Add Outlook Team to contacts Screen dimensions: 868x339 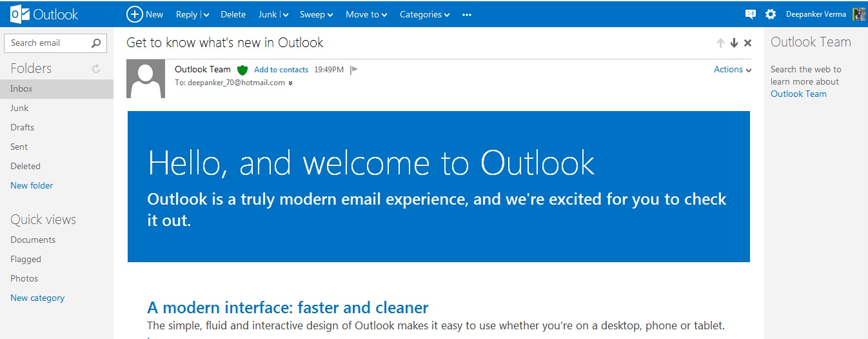(x=281, y=70)
